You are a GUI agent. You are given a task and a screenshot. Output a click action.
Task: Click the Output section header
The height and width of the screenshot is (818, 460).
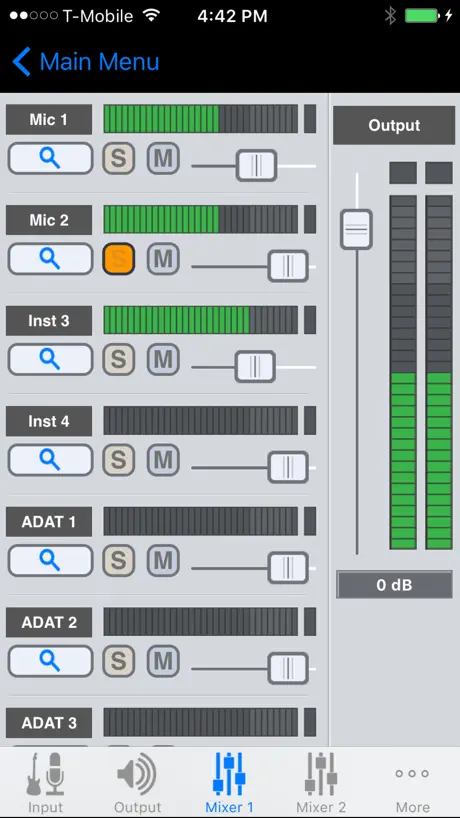point(394,126)
